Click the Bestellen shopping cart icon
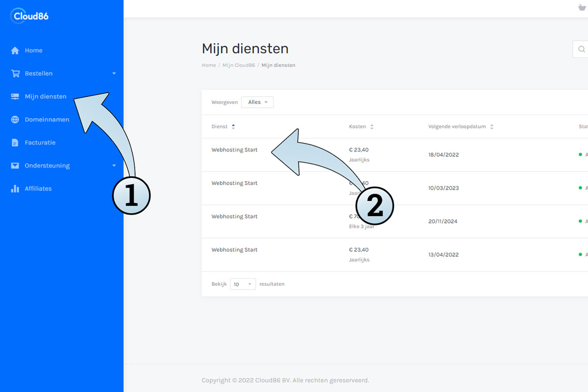This screenshot has height=392, width=588. 15,73
